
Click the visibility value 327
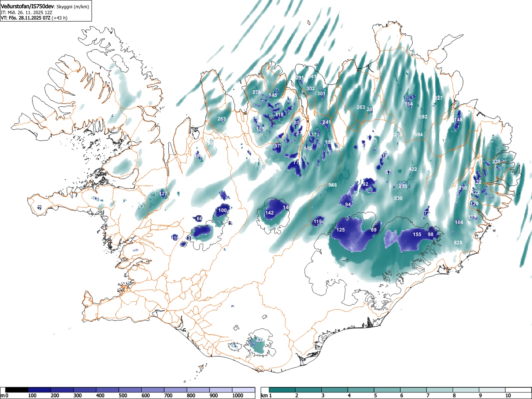[x=438, y=98]
